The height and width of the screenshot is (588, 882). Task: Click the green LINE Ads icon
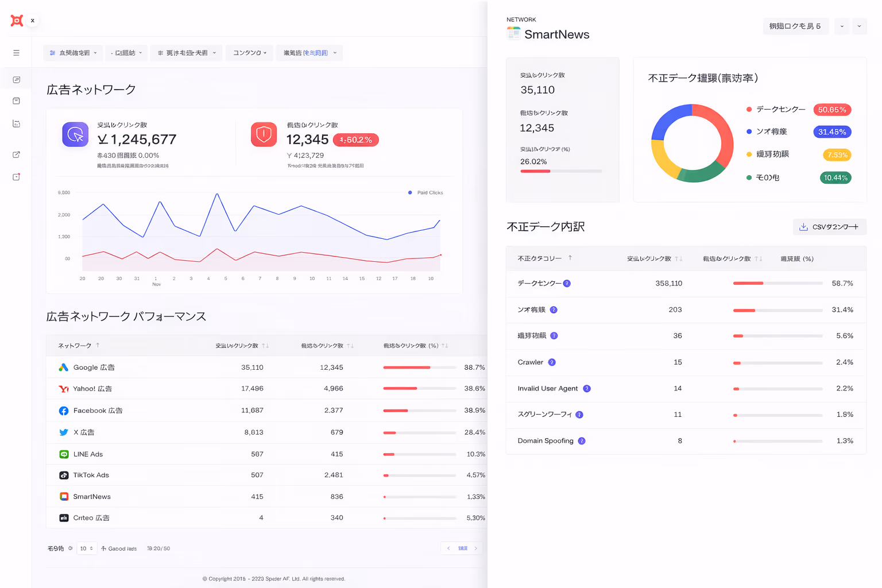pyautogui.click(x=64, y=454)
